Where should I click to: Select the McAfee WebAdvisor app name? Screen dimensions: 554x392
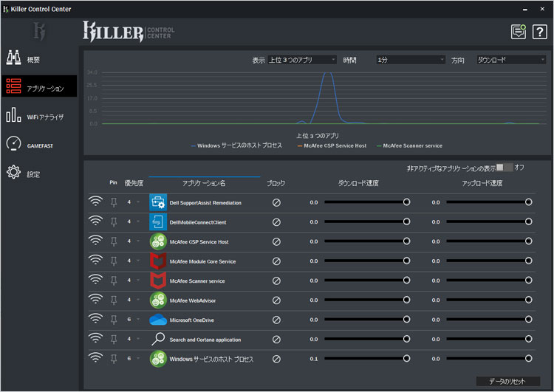[193, 300]
